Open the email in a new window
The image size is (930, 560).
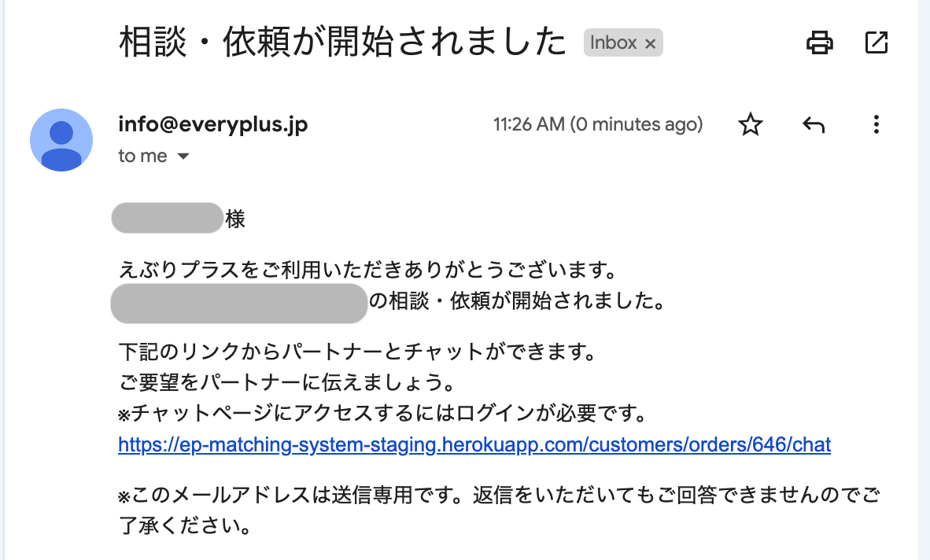click(x=876, y=42)
